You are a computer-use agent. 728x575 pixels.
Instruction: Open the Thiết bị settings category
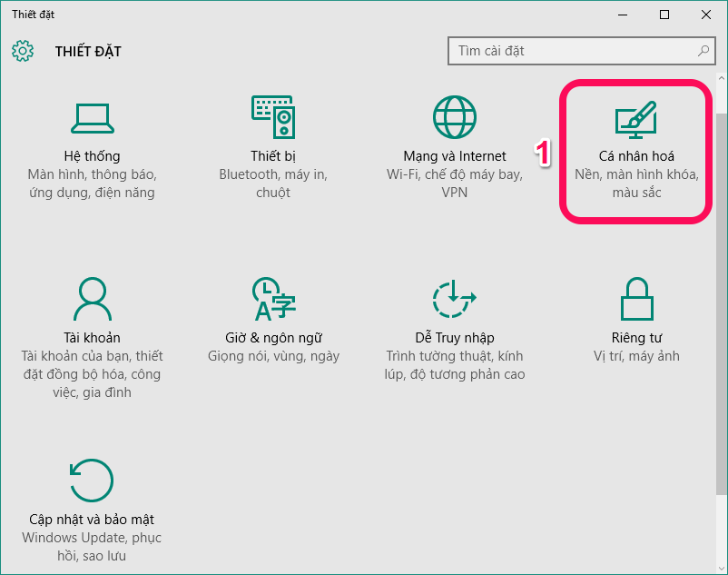click(272, 145)
